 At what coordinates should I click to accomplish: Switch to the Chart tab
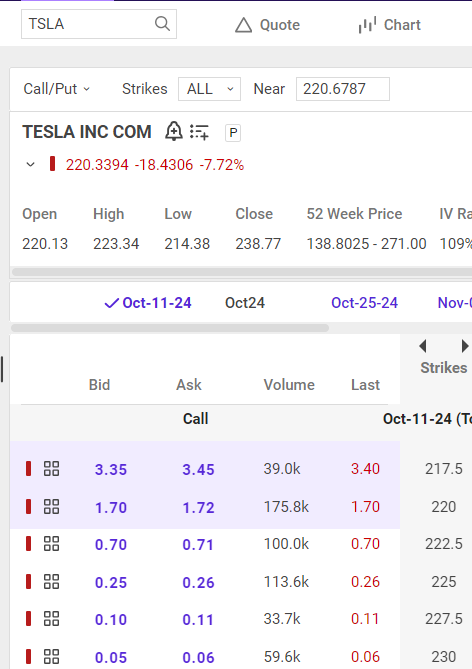pyautogui.click(x=390, y=25)
